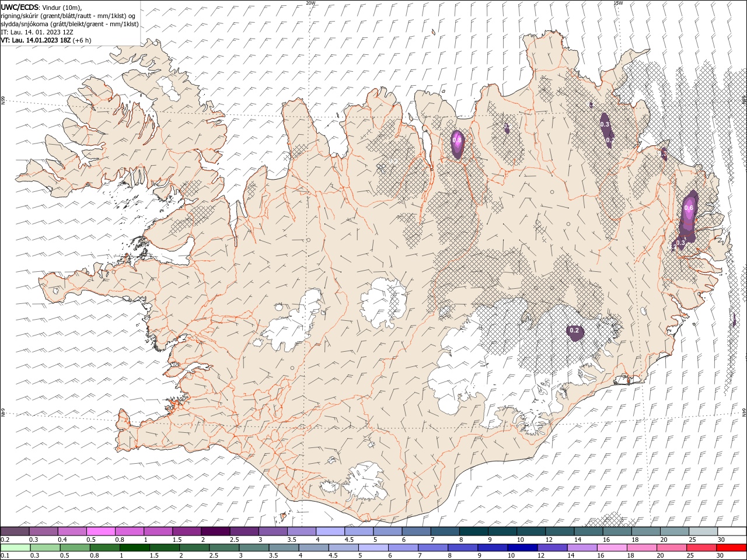
Task: Pick the steel blue 7 swatch, upper legend row
Action: 444,531
